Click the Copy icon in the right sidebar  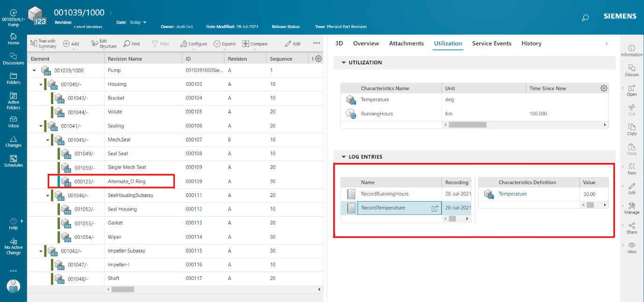point(631,129)
